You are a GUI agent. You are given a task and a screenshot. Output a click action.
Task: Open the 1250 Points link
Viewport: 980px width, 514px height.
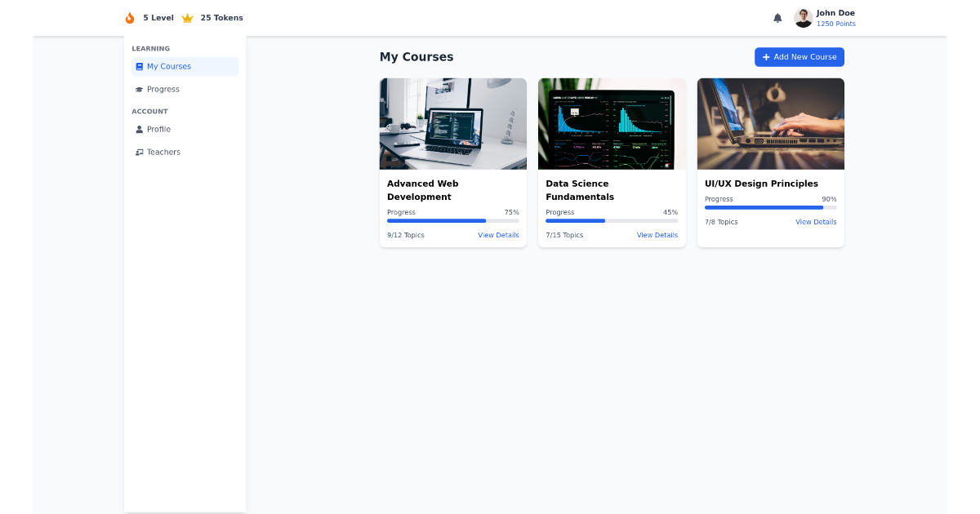(x=835, y=23)
